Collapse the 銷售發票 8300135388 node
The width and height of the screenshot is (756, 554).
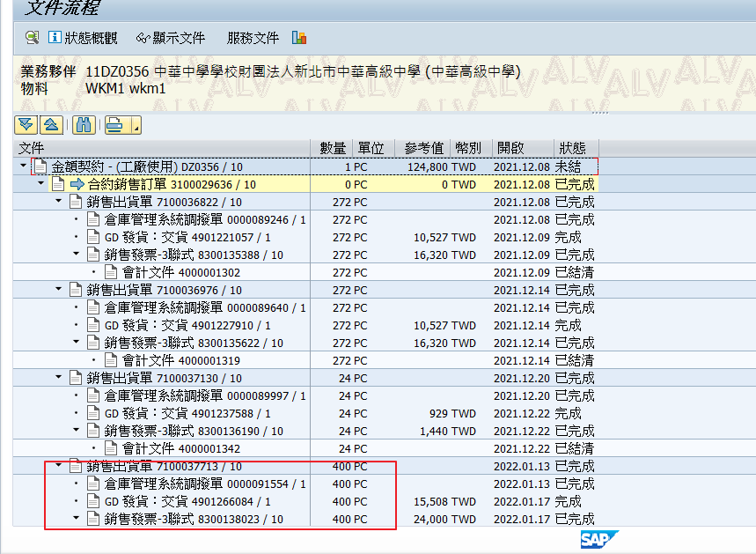coord(77,255)
